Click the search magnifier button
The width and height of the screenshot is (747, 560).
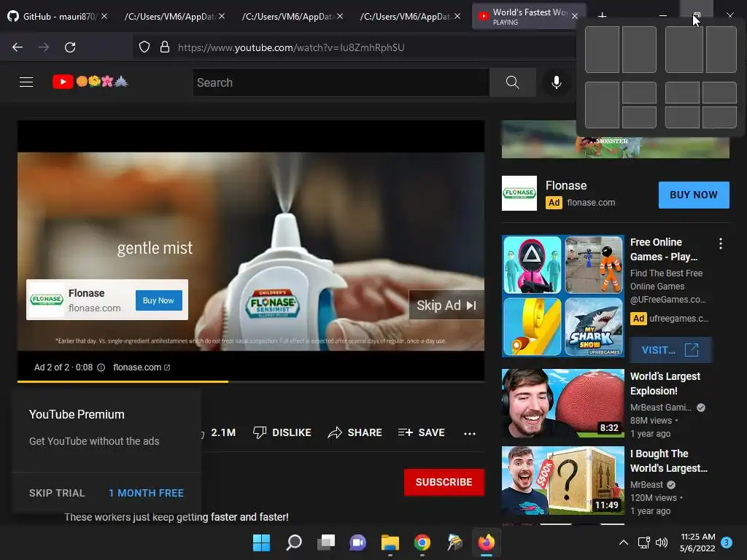[513, 82]
